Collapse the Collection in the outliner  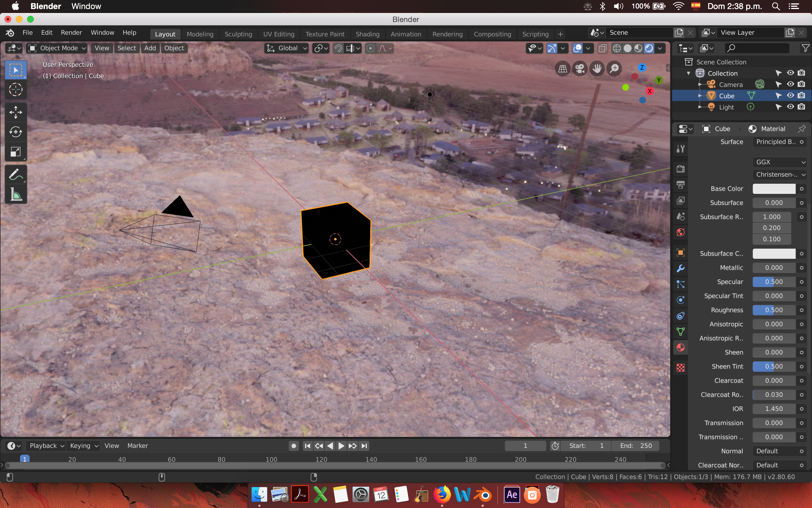pyautogui.click(x=689, y=73)
